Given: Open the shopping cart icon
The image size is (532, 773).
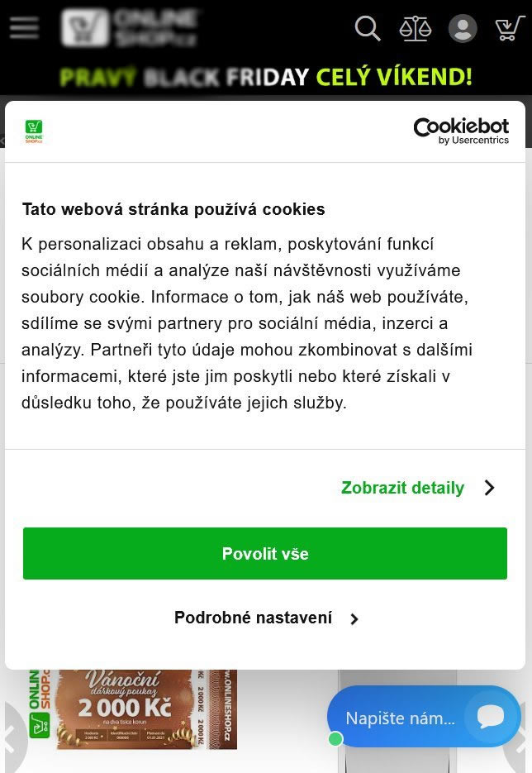Looking at the screenshot, I should (510, 28).
